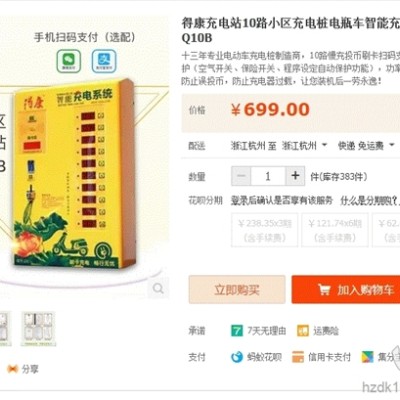Increase quantity with the plus button
The height and width of the screenshot is (400, 400).
pyautogui.click(x=295, y=176)
